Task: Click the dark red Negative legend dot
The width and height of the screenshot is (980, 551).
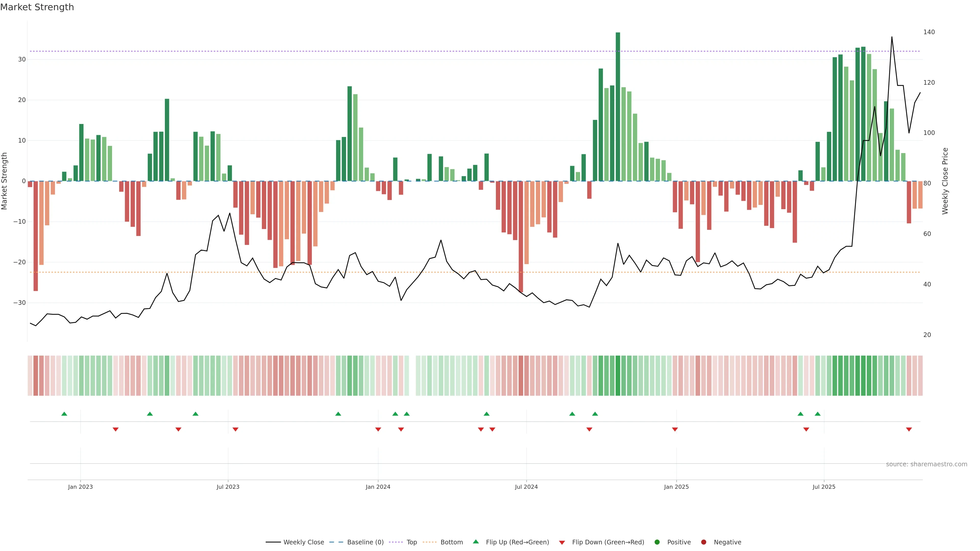Action: tap(703, 542)
